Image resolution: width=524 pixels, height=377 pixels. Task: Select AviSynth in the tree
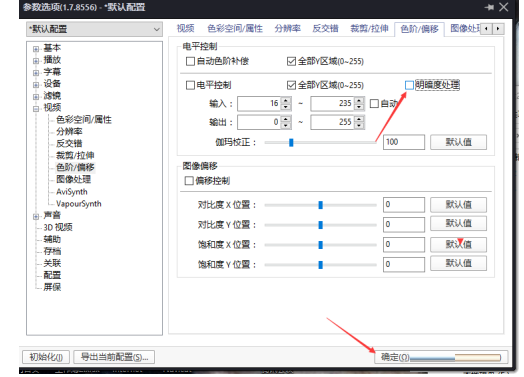click(x=72, y=192)
